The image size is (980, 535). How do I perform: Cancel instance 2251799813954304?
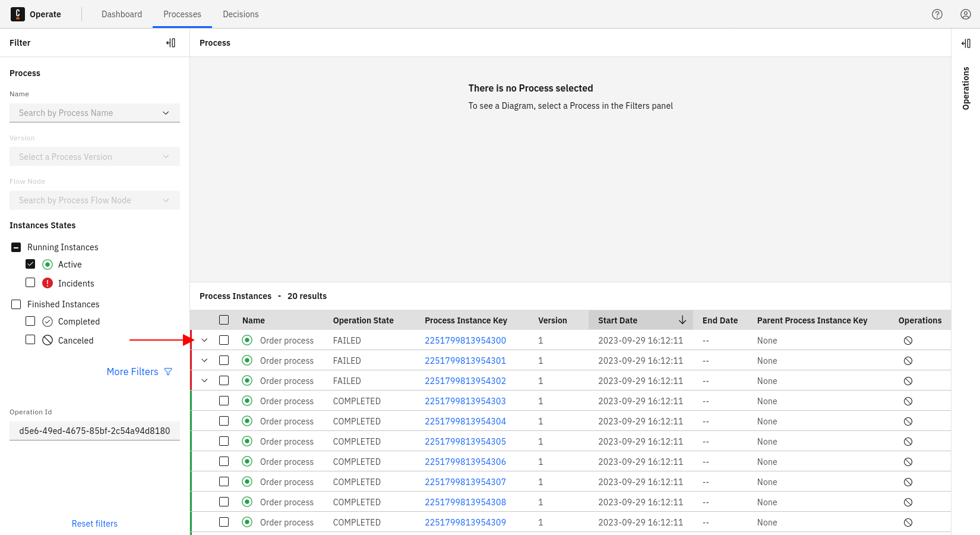(908, 421)
